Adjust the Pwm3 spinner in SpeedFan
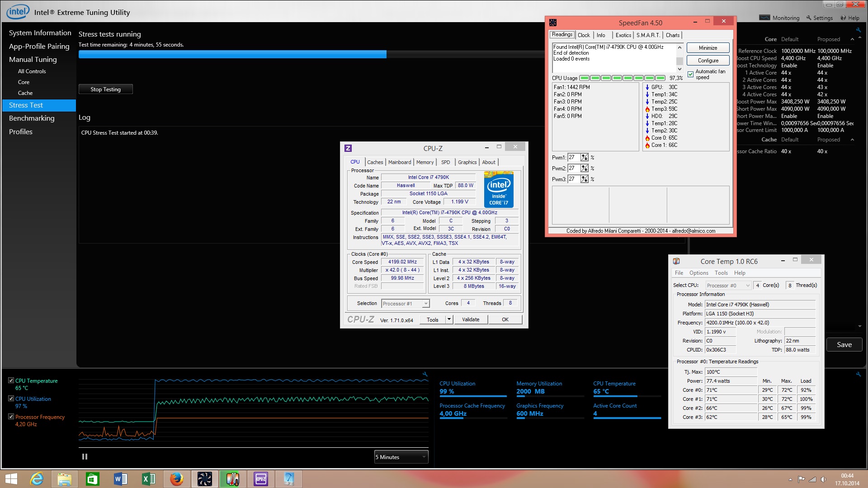Image resolution: width=868 pixels, height=488 pixels. tap(585, 179)
